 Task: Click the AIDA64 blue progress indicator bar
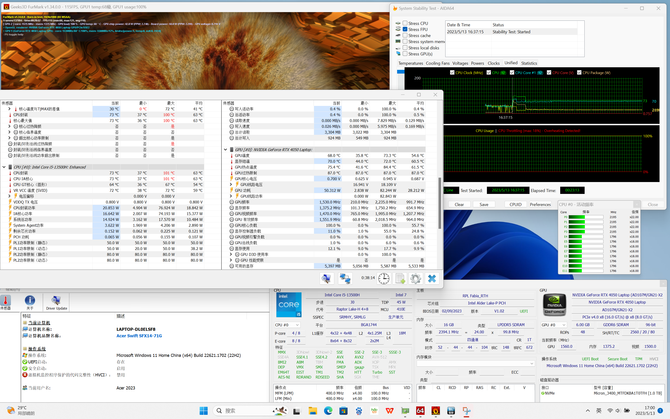(400, 72)
